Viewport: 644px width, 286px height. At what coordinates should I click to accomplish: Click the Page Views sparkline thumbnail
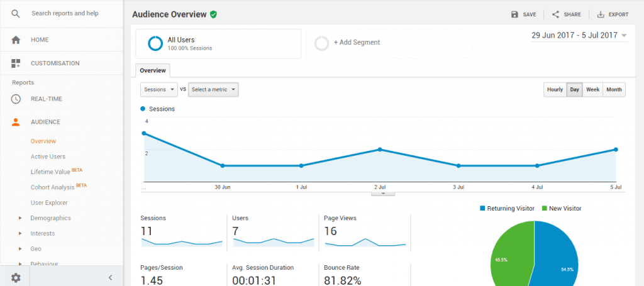pos(365,243)
